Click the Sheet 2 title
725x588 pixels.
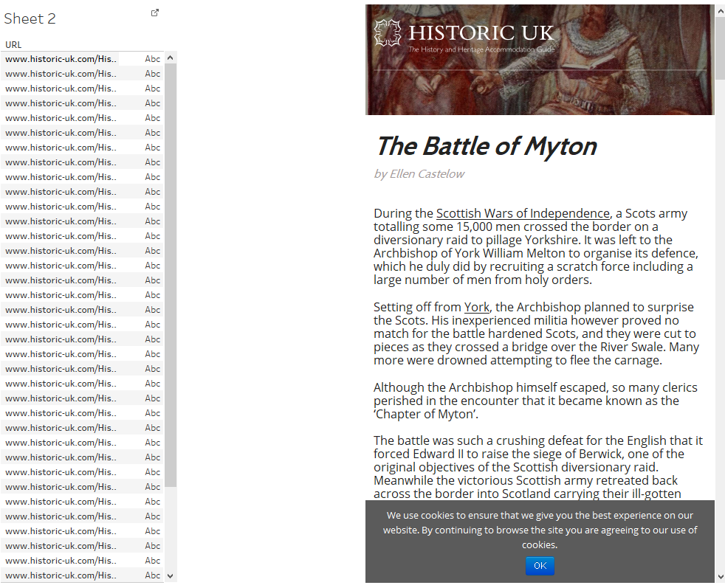tap(30, 18)
